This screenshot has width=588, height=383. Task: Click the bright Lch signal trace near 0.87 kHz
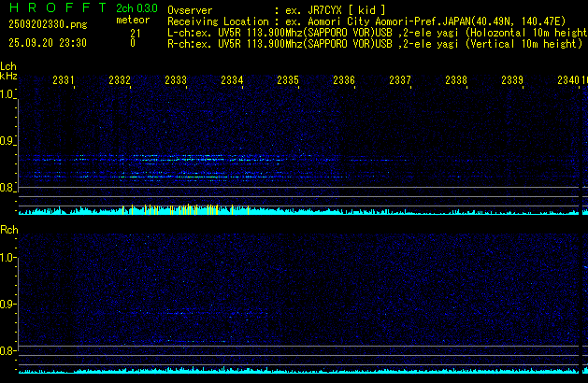pyautogui.click(x=140, y=157)
